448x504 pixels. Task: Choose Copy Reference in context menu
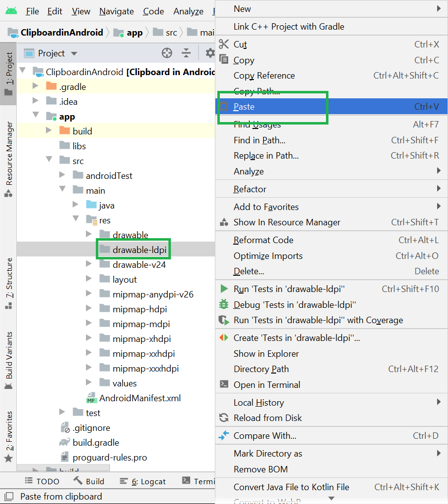tap(331, 76)
